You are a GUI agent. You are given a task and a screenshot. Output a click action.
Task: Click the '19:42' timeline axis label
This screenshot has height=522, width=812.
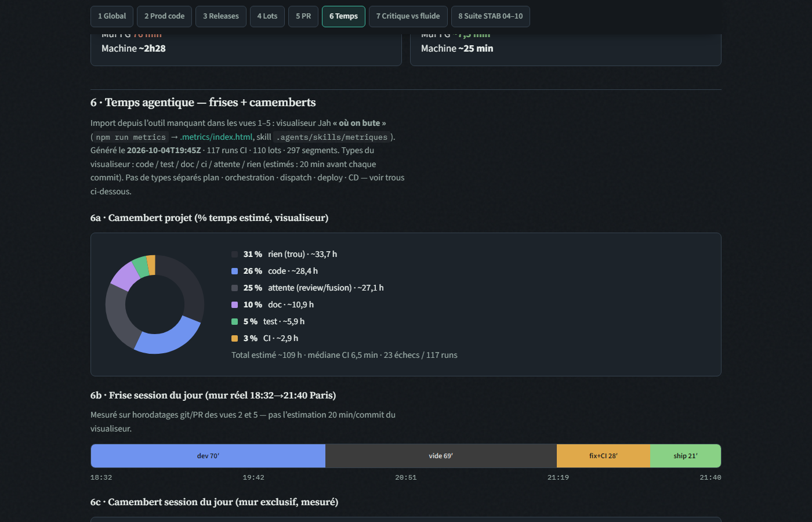tap(253, 477)
